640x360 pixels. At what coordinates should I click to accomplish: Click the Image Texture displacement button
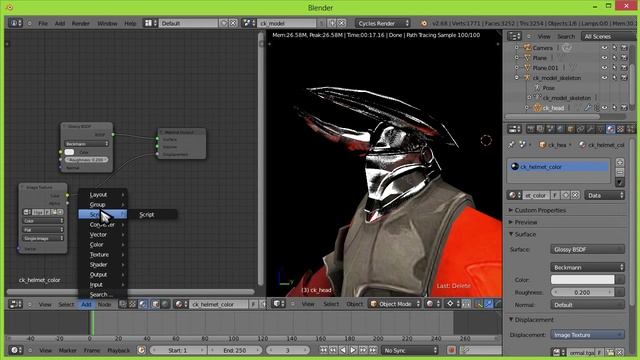click(x=587, y=335)
